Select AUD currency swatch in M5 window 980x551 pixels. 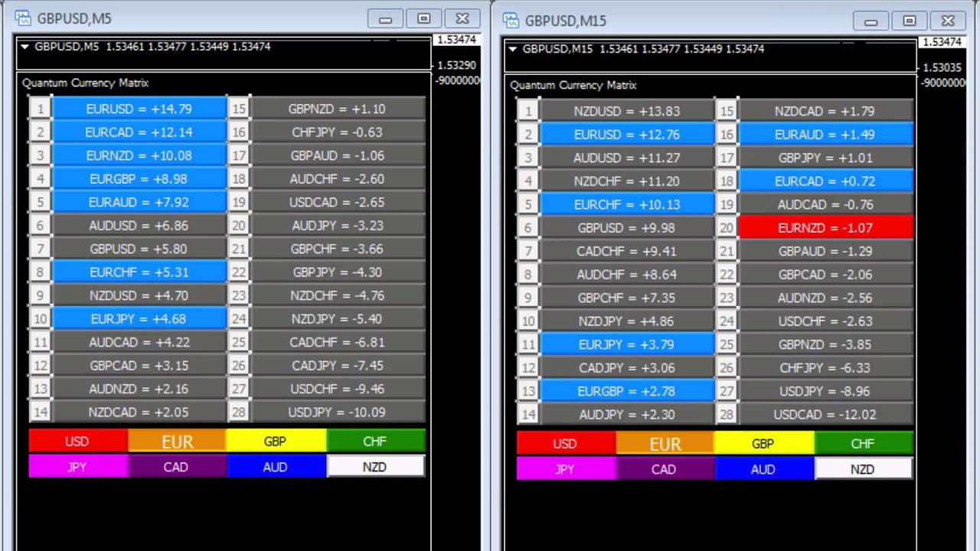pos(276,467)
